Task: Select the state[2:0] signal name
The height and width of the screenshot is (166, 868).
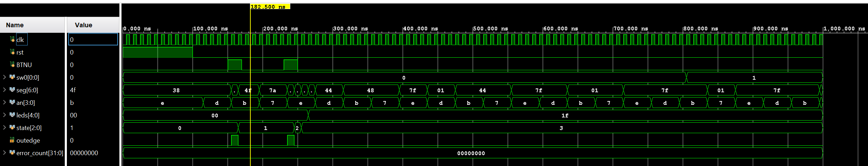Action: [29, 128]
